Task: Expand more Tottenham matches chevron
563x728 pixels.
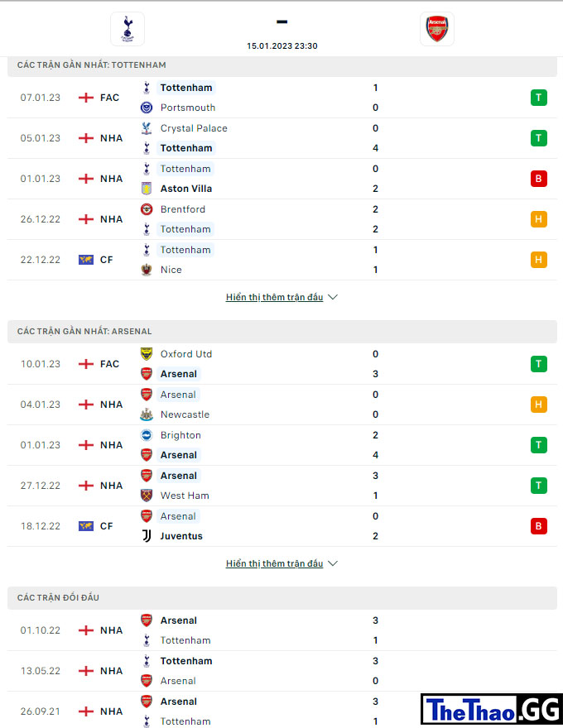Action: click(333, 297)
